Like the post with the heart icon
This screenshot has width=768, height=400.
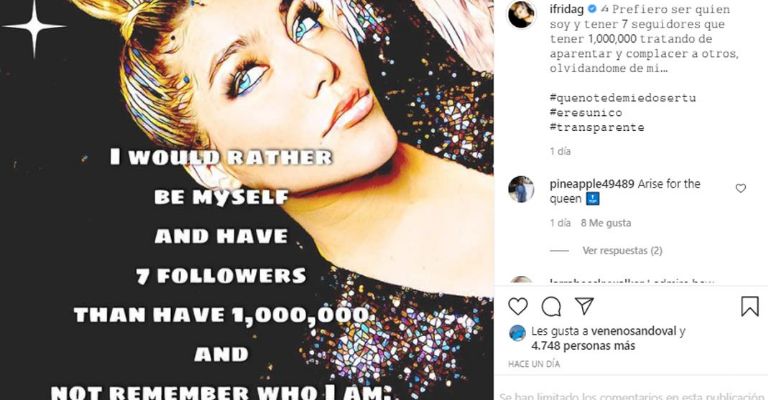pyautogui.click(x=518, y=306)
